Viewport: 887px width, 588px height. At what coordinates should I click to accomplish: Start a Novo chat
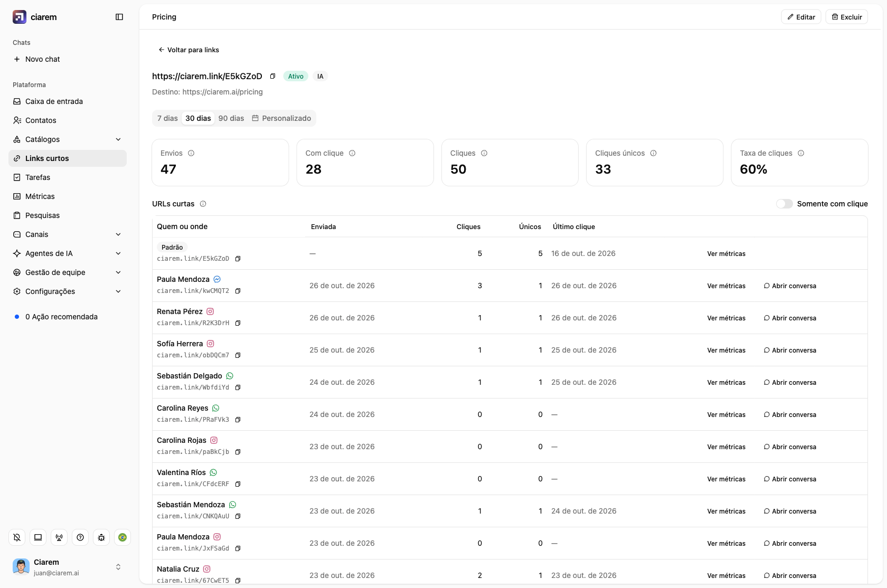(x=68, y=59)
